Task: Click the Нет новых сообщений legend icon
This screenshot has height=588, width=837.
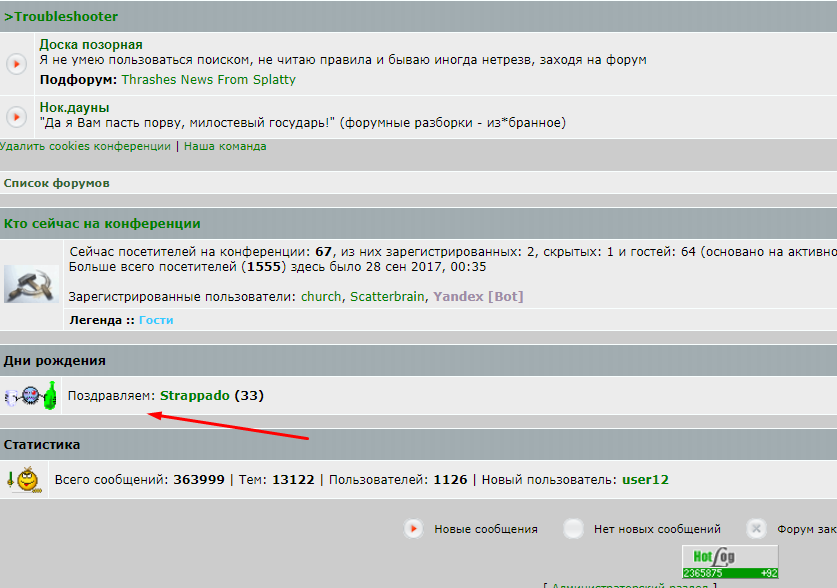Action: click(x=573, y=529)
